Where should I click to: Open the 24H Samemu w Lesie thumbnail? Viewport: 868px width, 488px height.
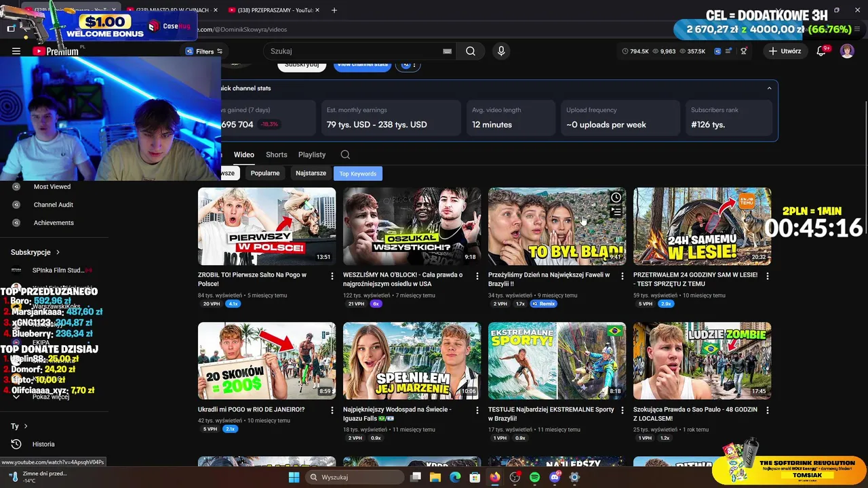[702, 226]
